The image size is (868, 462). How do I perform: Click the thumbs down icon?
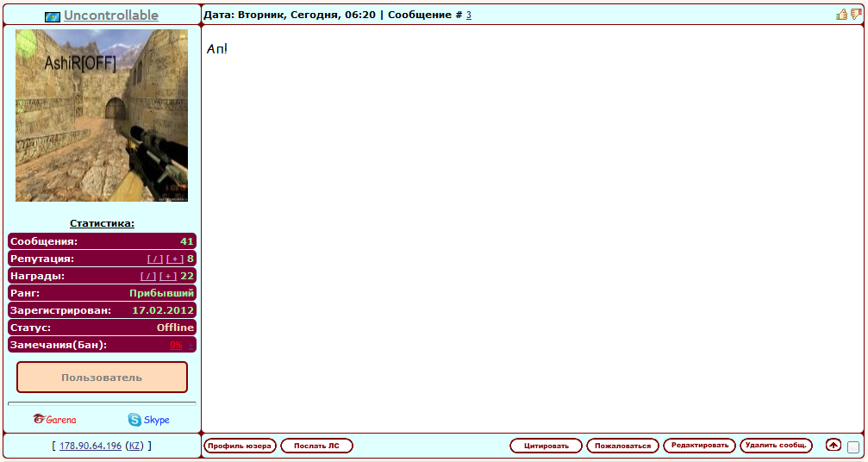(856, 15)
